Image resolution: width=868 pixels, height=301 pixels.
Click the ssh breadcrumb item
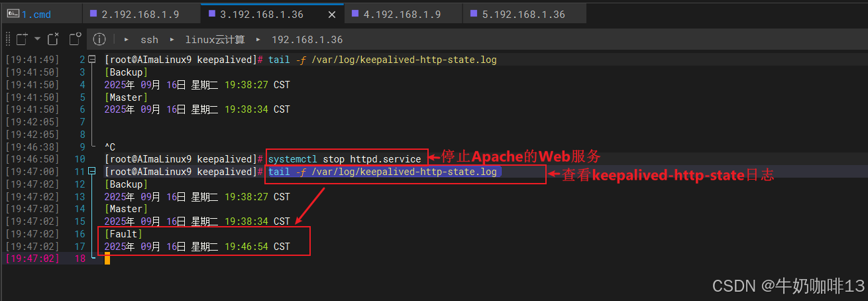149,40
